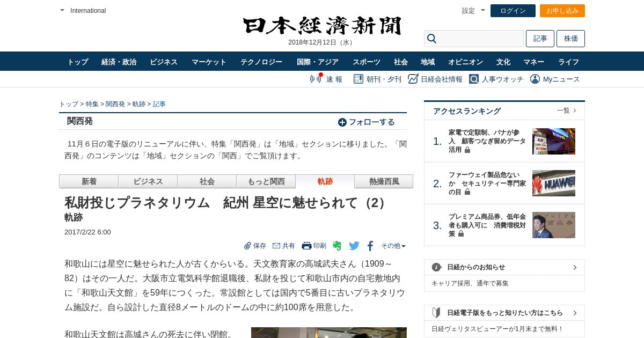Open 文化 in the main navigation
The width and height of the screenshot is (644, 338).
tap(503, 62)
